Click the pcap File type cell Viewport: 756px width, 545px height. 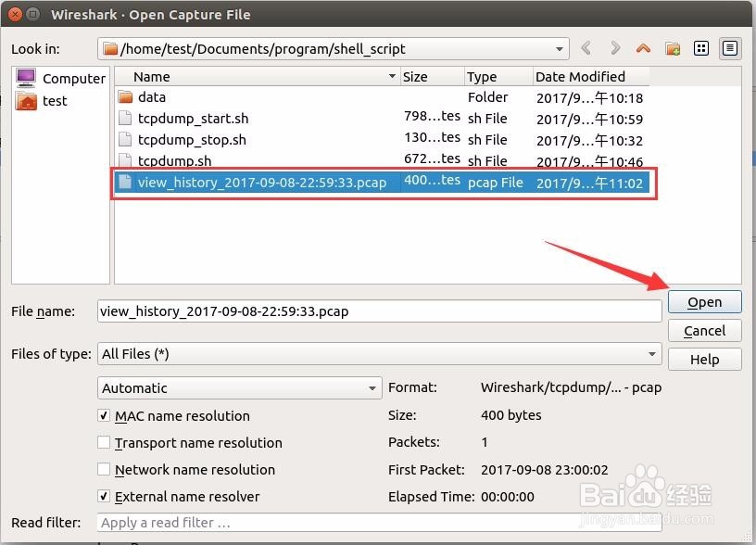495,183
